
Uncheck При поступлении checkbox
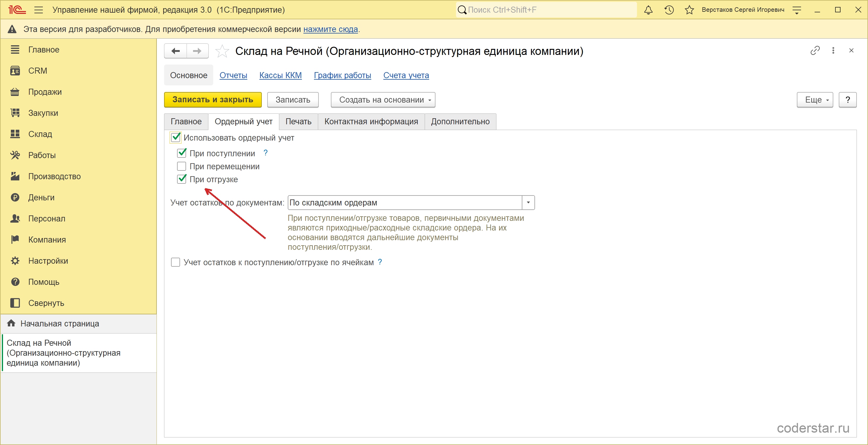point(182,153)
